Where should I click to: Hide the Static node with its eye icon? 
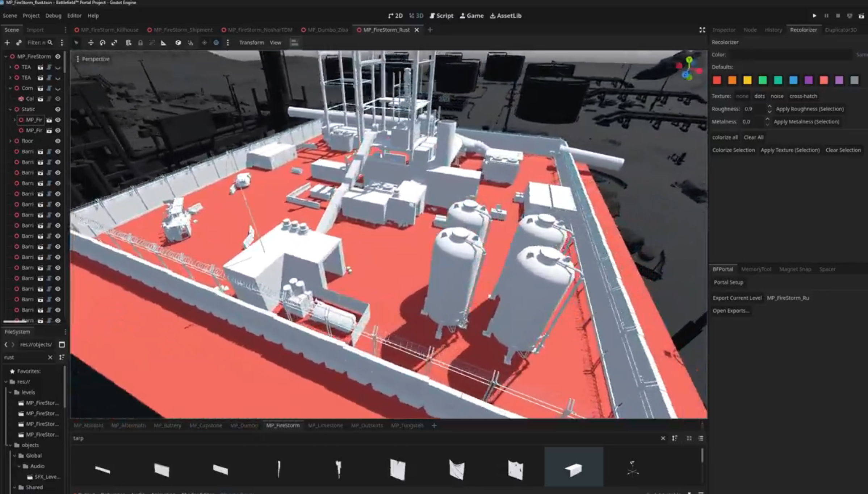point(58,109)
